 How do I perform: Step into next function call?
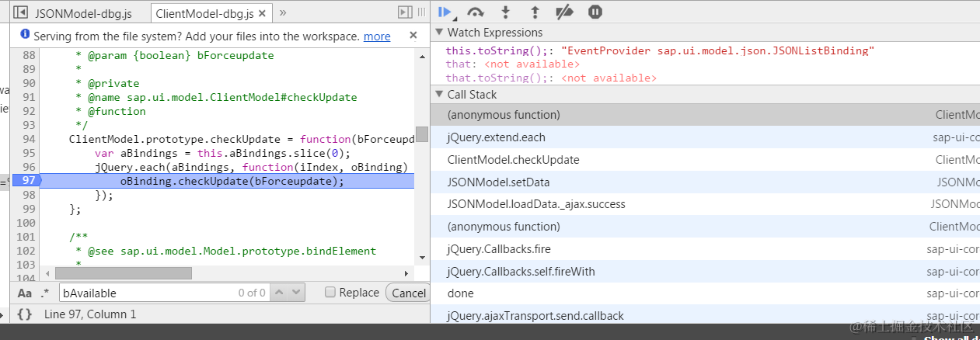pyautogui.click(x=506, y=12)
